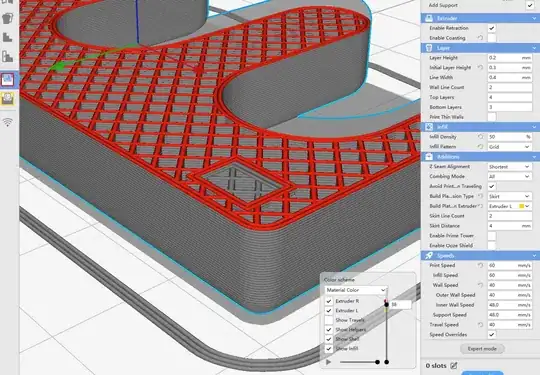Reset Infill Density value
Image resolution: width=540 pixels, height=375 pixels.
click(480, 137)
